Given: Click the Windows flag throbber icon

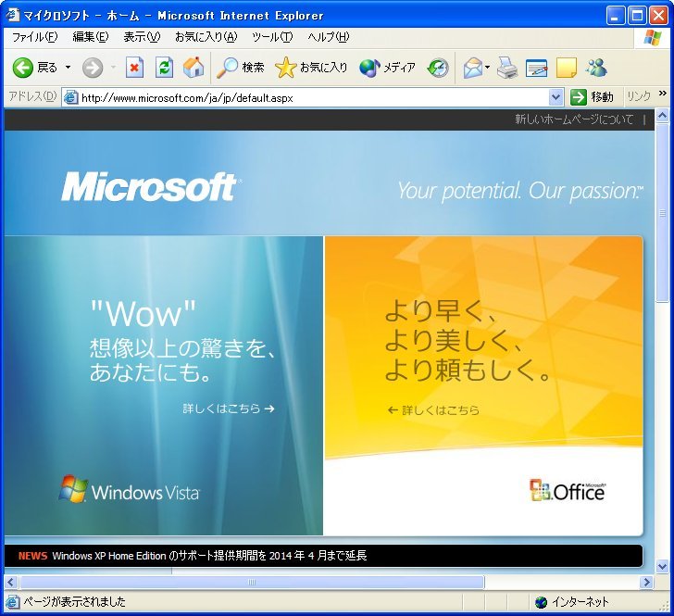Looking at the screenshot, I should tap(653, 38).
